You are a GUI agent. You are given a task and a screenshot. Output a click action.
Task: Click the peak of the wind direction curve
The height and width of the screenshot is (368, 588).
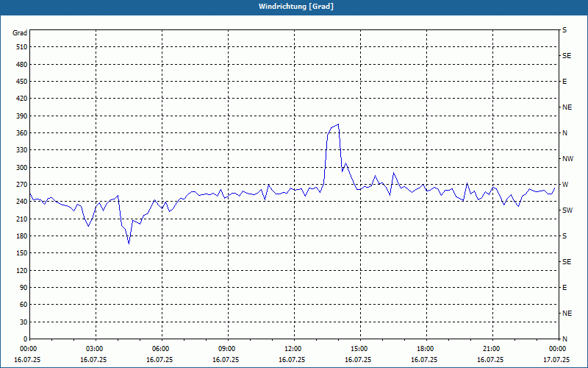pos(338,124)
